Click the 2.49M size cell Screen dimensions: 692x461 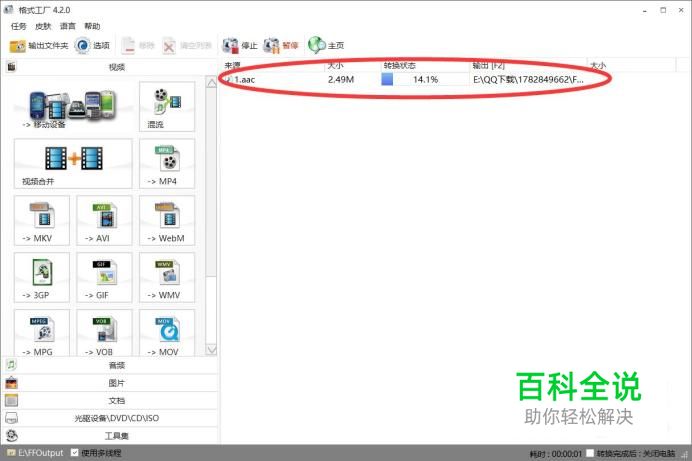(x=341, y=79)
